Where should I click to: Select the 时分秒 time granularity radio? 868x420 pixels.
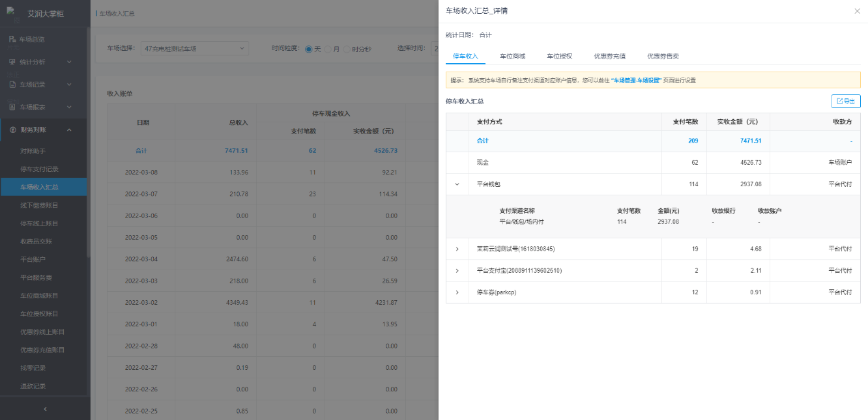click(x=347, y=49)
